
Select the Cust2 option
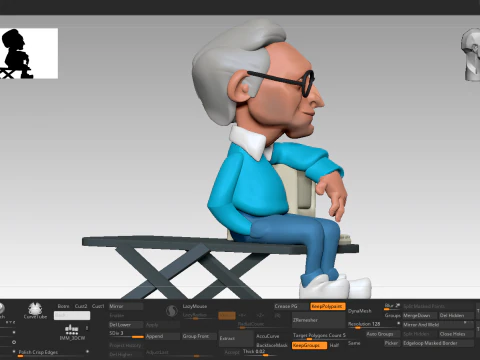(x=81, y=306)
